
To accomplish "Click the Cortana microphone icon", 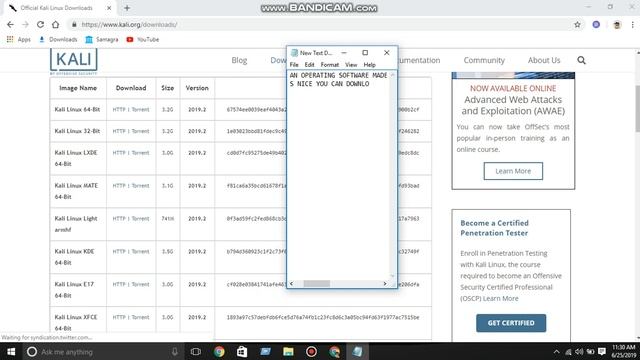I will tap(175, 351).
